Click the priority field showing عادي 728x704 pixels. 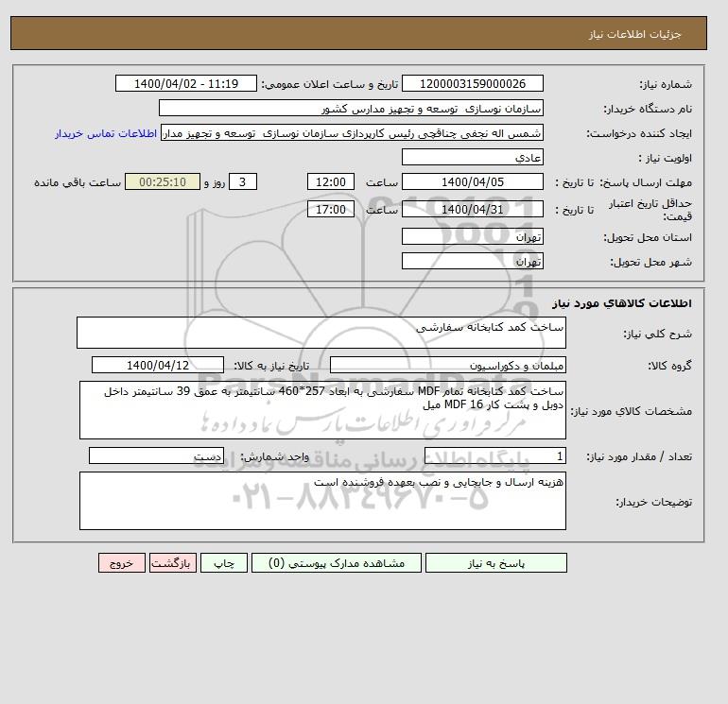point(473,157)
